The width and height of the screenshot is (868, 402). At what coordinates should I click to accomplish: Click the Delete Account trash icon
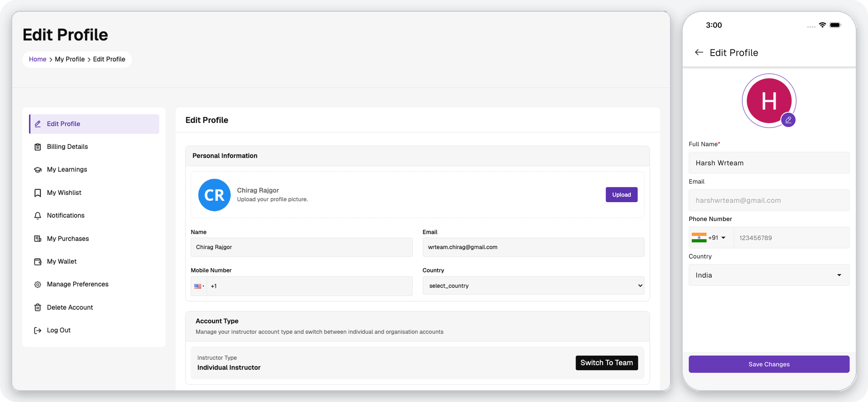pos(38,307)
